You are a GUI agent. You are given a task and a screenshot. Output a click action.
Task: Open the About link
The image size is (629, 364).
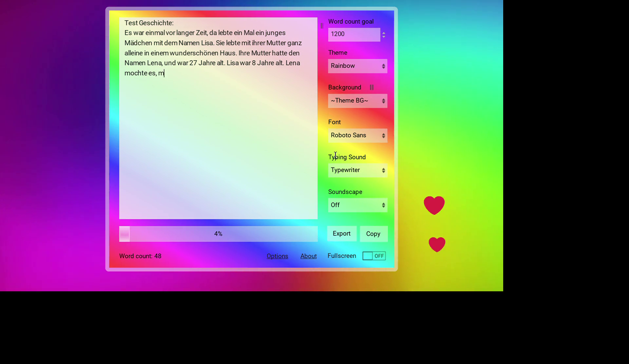coord(309,256)
